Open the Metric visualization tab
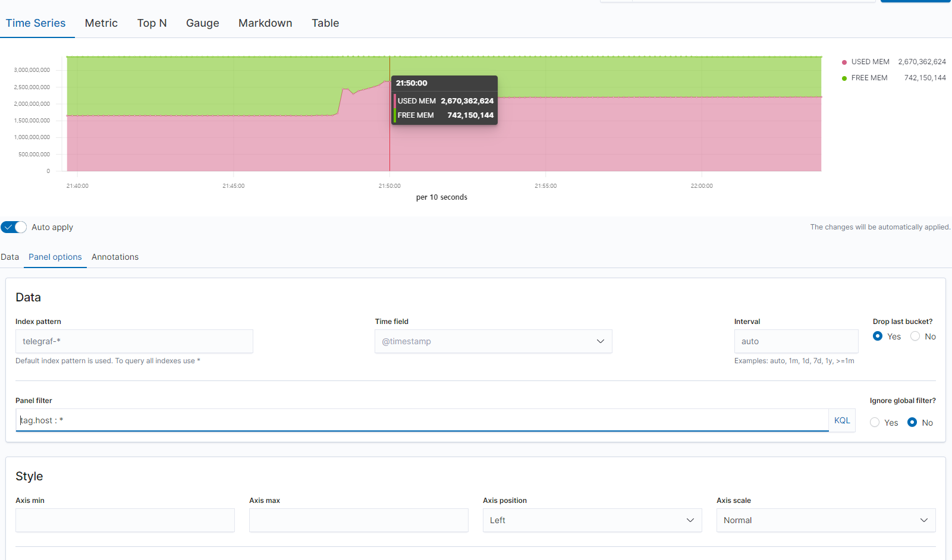Screen dimensions: 952x560 coord(101,23)
